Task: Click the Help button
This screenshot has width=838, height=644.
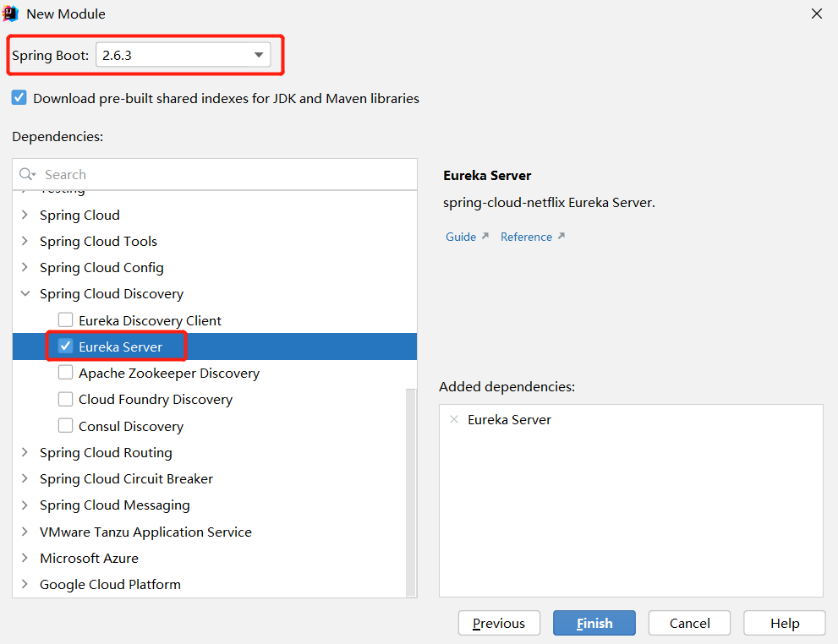Action: click(x=785, y=623)
